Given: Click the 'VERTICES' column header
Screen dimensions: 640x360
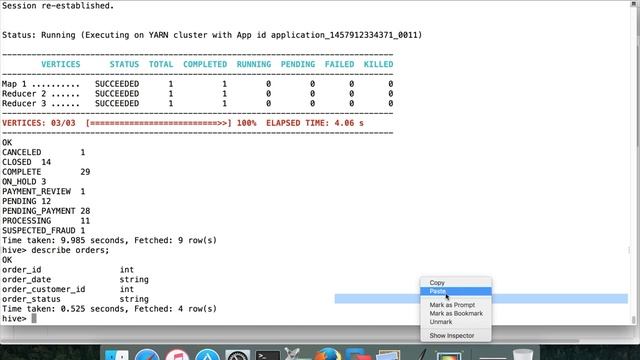Looking at the screenshot, I should (61, 64).
